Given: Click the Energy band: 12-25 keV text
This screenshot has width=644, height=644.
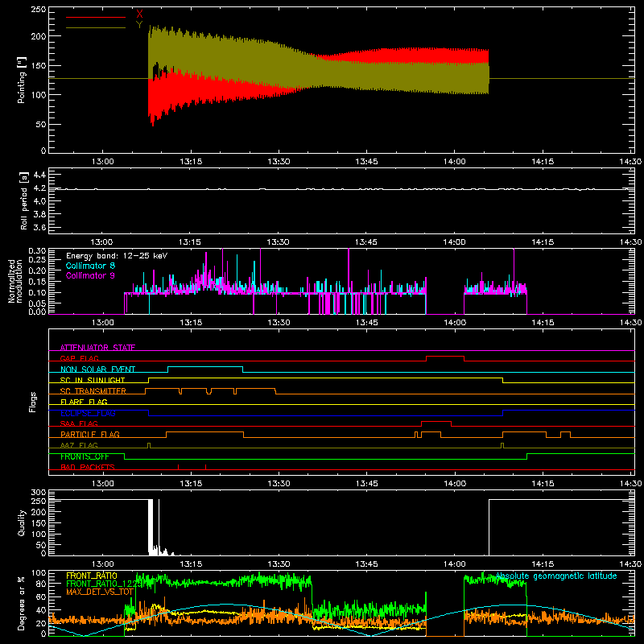Looking at the screenshot, I should coord(117,256).
